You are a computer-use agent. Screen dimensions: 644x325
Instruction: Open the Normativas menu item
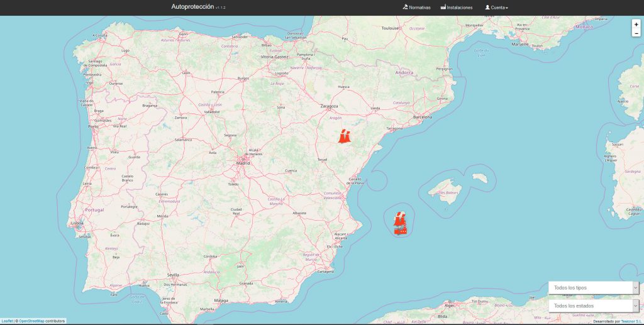[419, 8]
